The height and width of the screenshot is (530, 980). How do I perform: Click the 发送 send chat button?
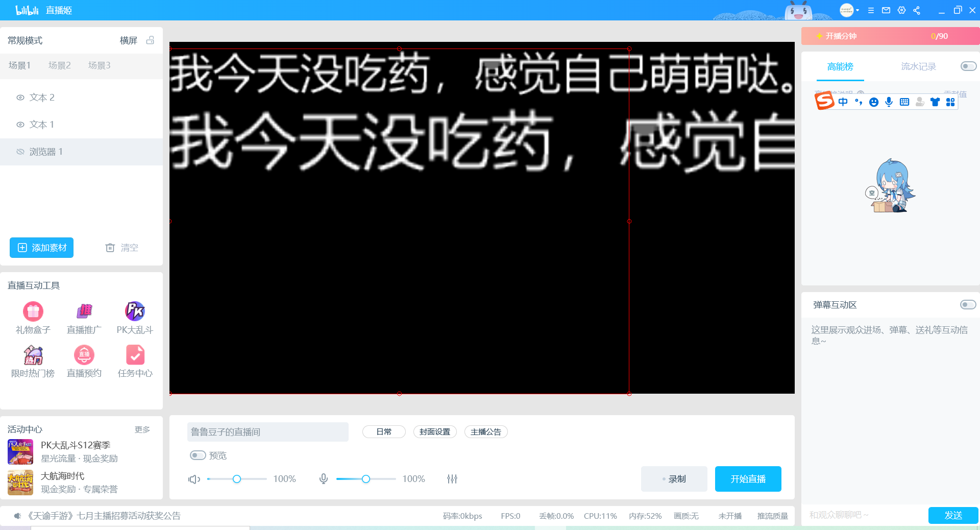(x=952, y=515)
